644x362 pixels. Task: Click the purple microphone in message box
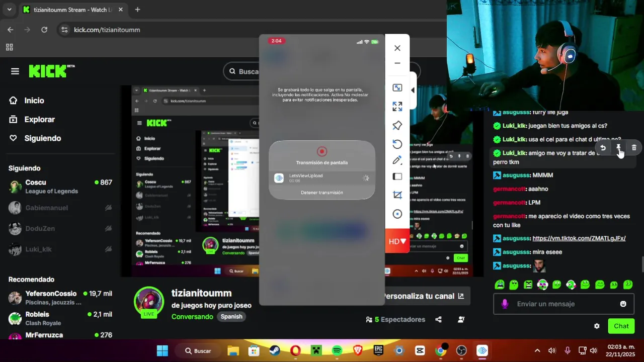tap(505, 304)
